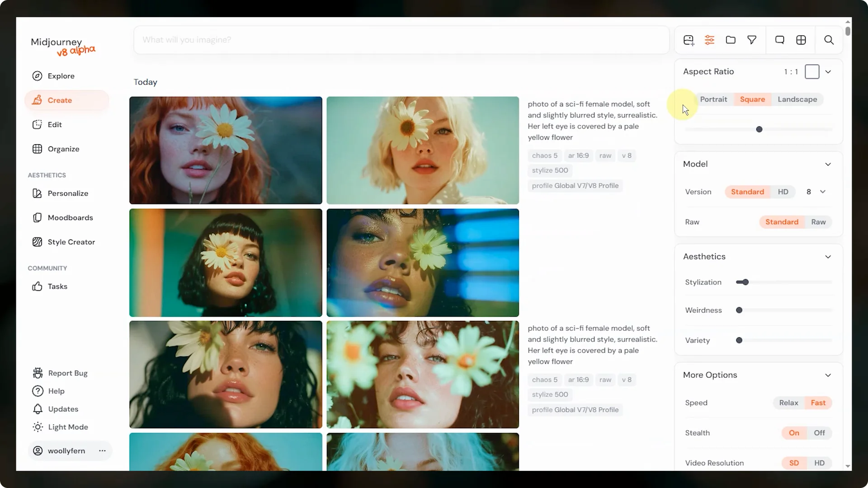This screenshot has height=488, width=868.
Task: Open the version number 8 dropdown
Action: 816,192
